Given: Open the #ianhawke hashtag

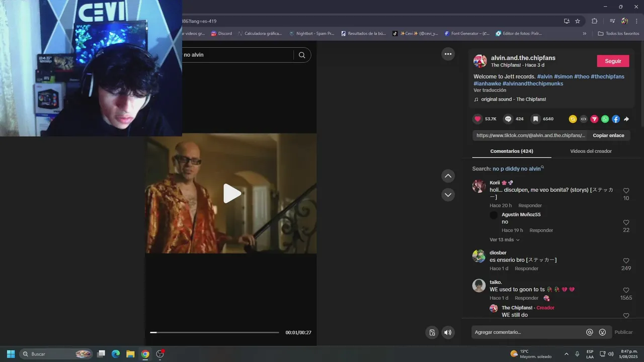Looking at the screenshot, I should [487, 83].
